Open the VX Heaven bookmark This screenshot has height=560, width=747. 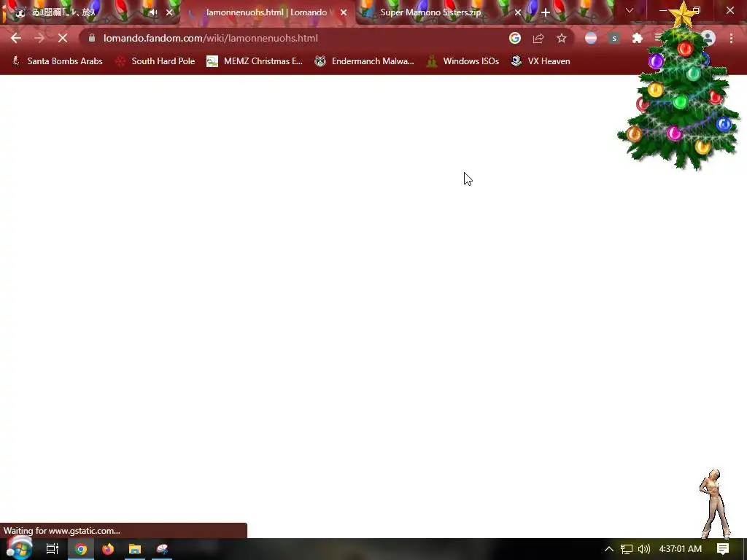541,61
